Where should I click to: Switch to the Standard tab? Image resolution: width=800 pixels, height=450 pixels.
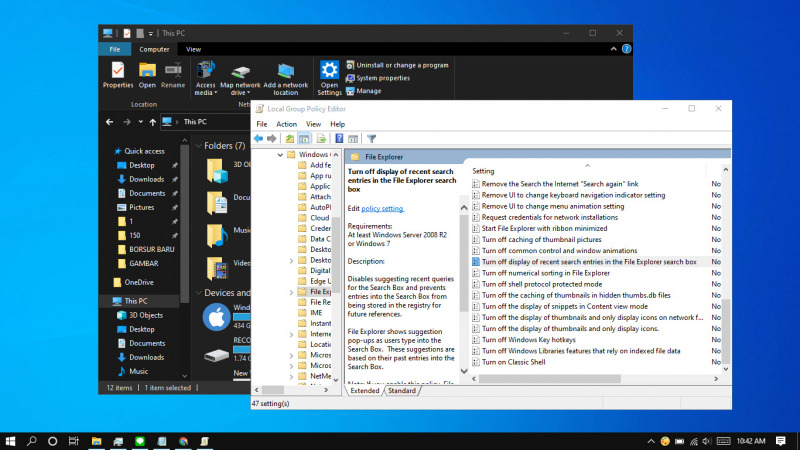coord(402,391)
